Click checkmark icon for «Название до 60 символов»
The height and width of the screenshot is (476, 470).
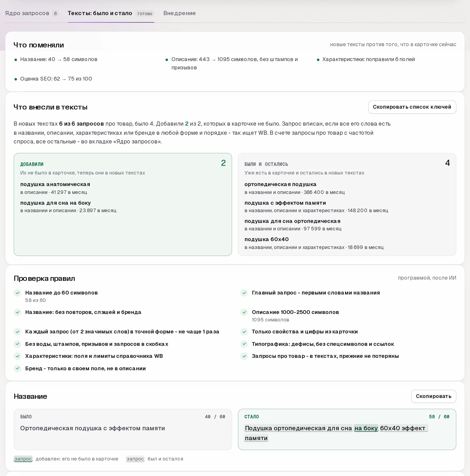coord(18,293)
